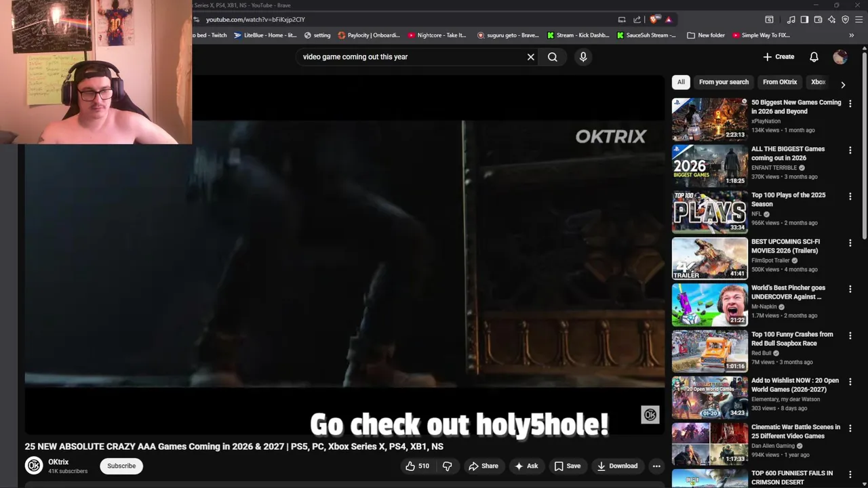The width and height of the screenshot is (868, 488).
Task: Open the Leo AI sparkle icon
Action: 831,20
